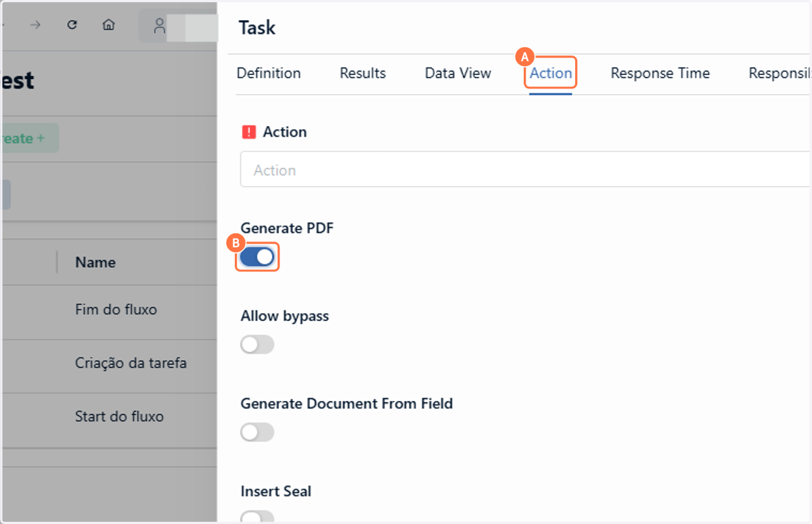Click the Task panel title
The image size is (812, 524).
pyautogui.click(x=257, y=28)
